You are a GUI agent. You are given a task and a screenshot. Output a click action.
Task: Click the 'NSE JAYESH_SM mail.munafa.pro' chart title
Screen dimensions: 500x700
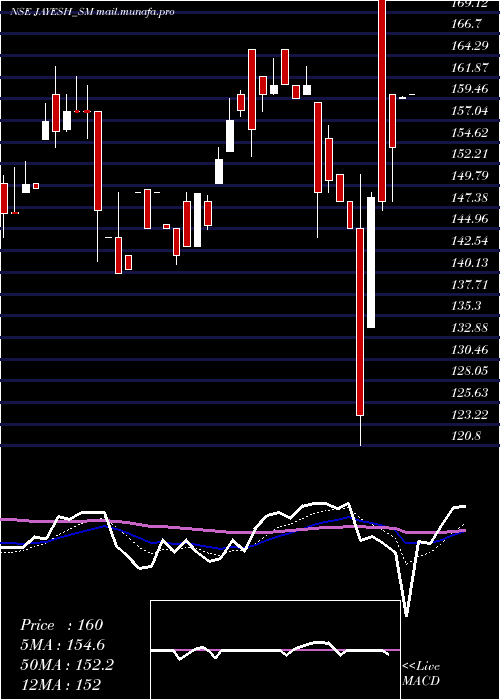coord(92,12)
